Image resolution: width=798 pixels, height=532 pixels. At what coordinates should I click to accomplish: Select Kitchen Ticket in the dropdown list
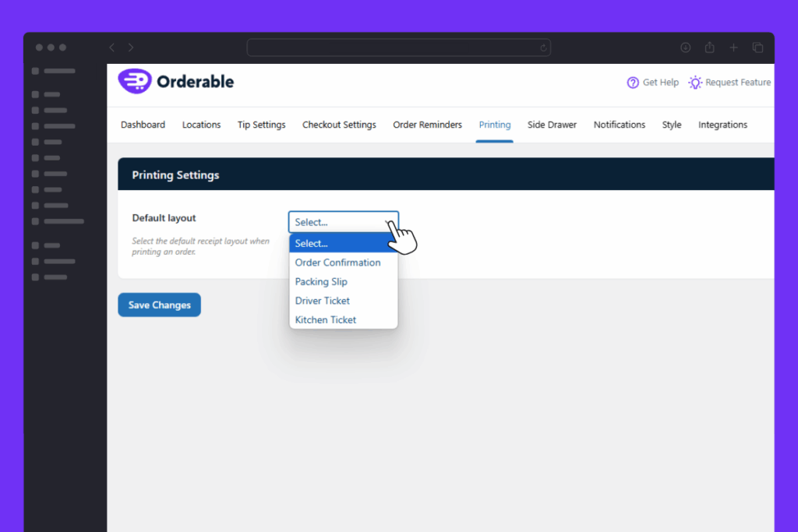point(325,319)
